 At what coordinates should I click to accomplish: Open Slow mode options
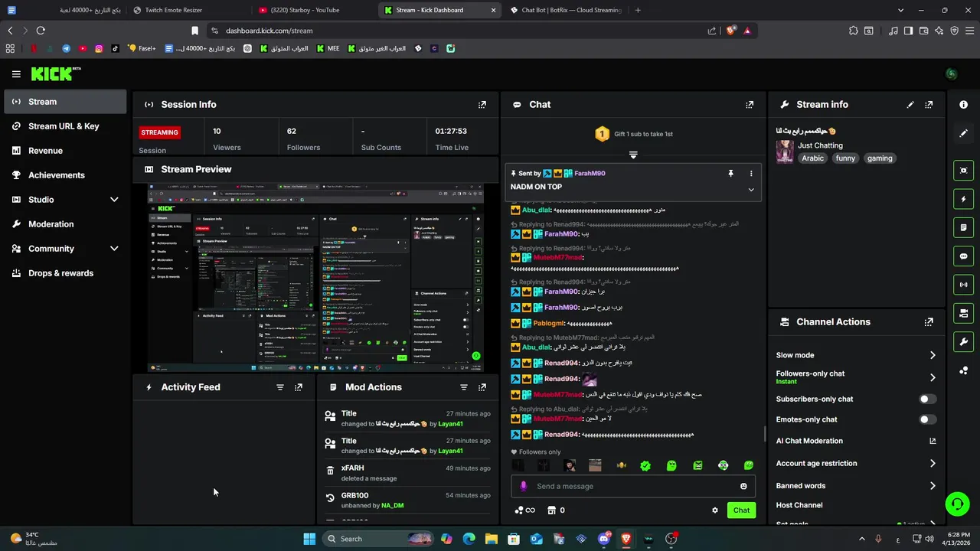click(856, 355)
